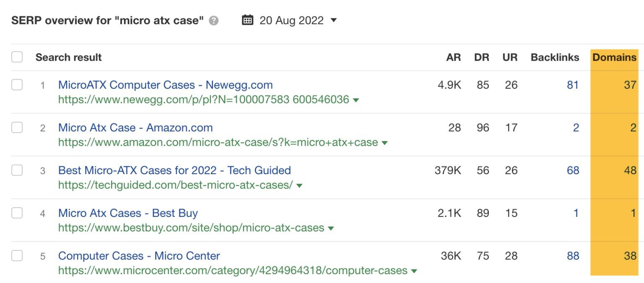This screenshot has width=644, height=283.
Task: Expand the Tech Guided URL chevron
Action: point(299,185)
